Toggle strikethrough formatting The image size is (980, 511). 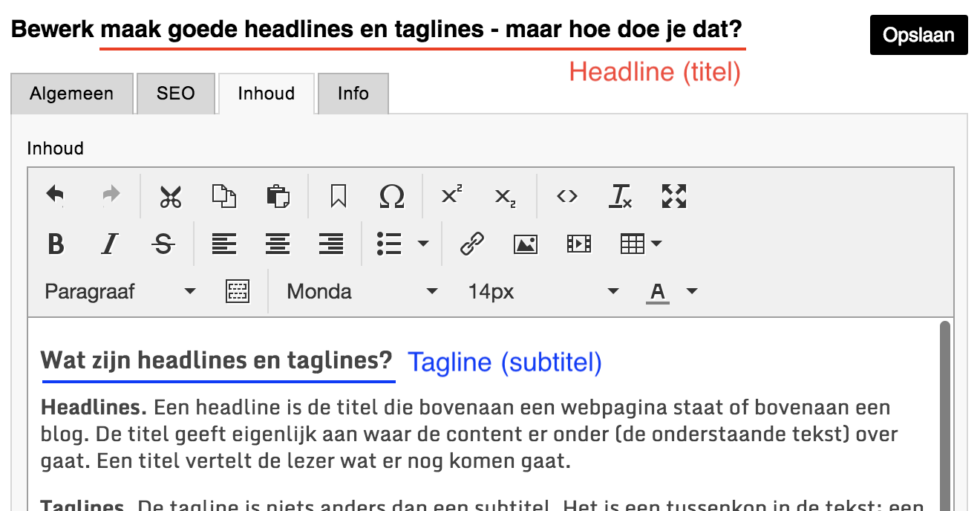pos(163,244)
